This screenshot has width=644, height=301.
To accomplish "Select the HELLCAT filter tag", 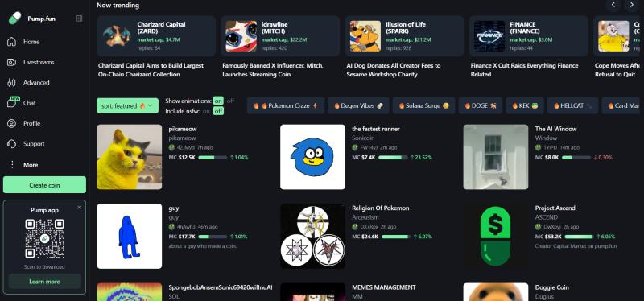I will click(572, 105).
